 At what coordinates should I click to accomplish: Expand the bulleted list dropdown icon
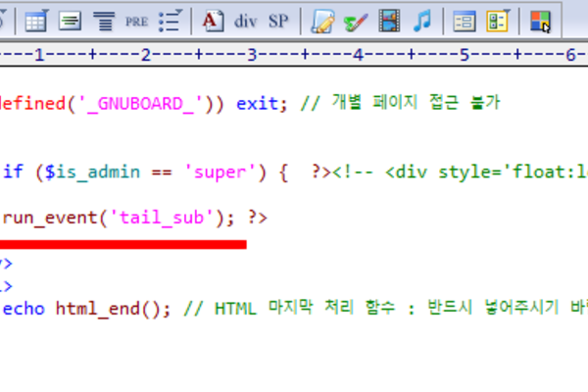tap(171, 20)
